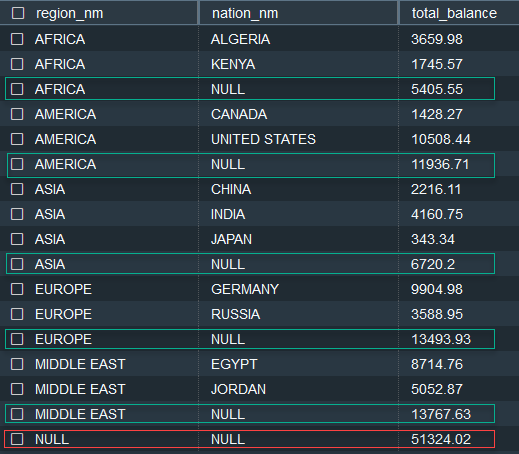Check the AFRICA ALGERIA row checkbox

(x=17, y=39)
